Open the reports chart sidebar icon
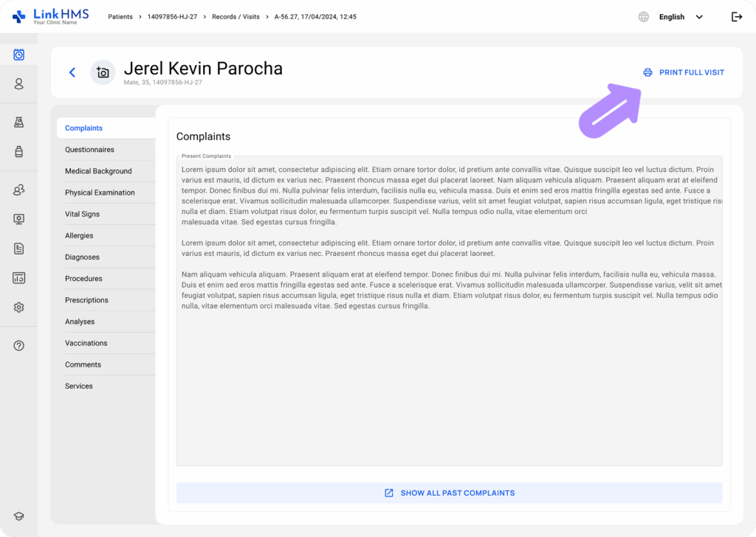 [19, 278]
